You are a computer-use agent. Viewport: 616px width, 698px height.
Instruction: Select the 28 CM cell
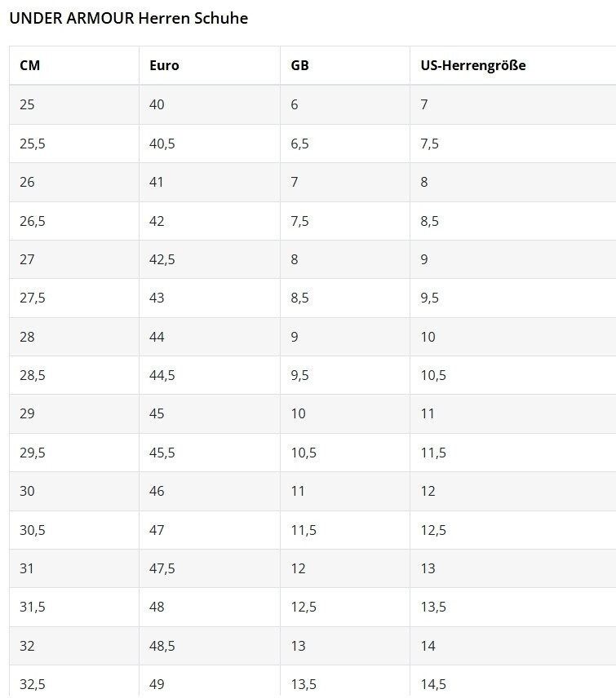[x=28, y=337]
